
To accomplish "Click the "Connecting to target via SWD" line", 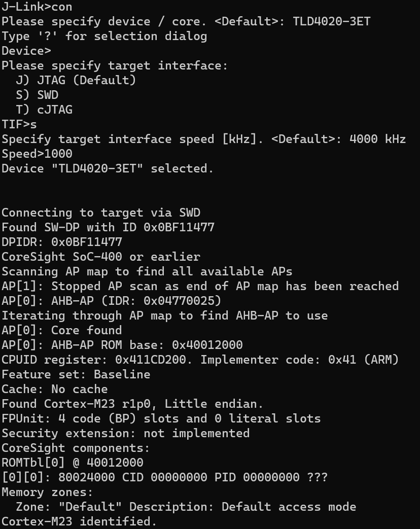I will pos(101,213).
